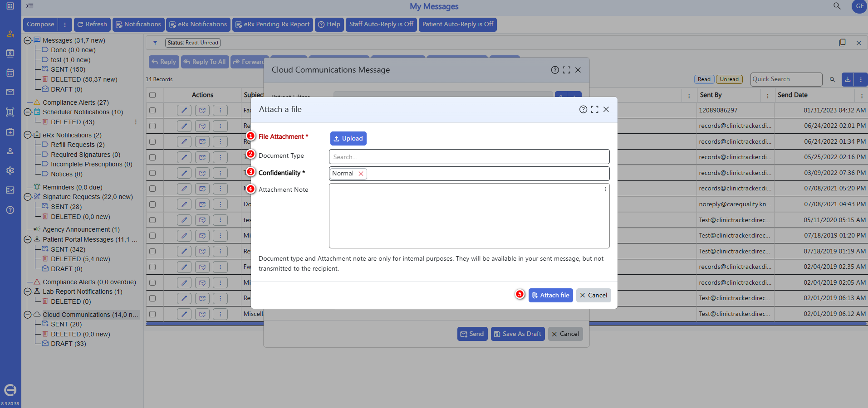Download the records list
The height and width of the screenshot is (408, 868).
pyautogui.click(x=848, y=79)
